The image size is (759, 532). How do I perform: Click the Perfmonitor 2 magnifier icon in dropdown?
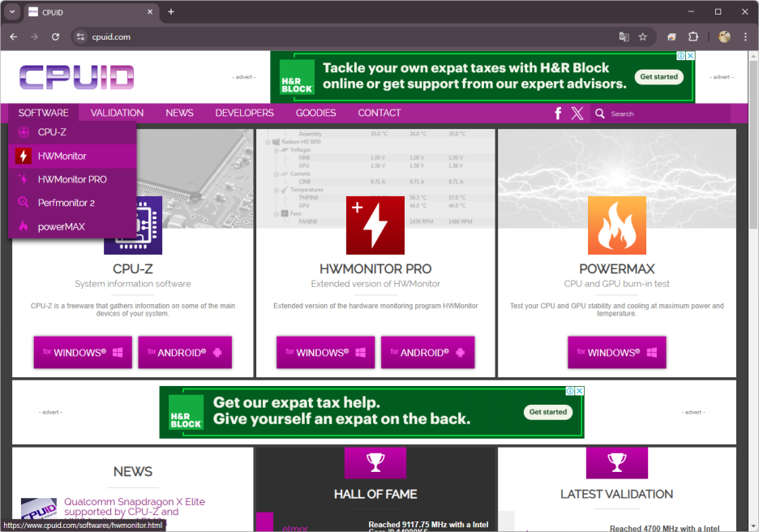[24, 202]
